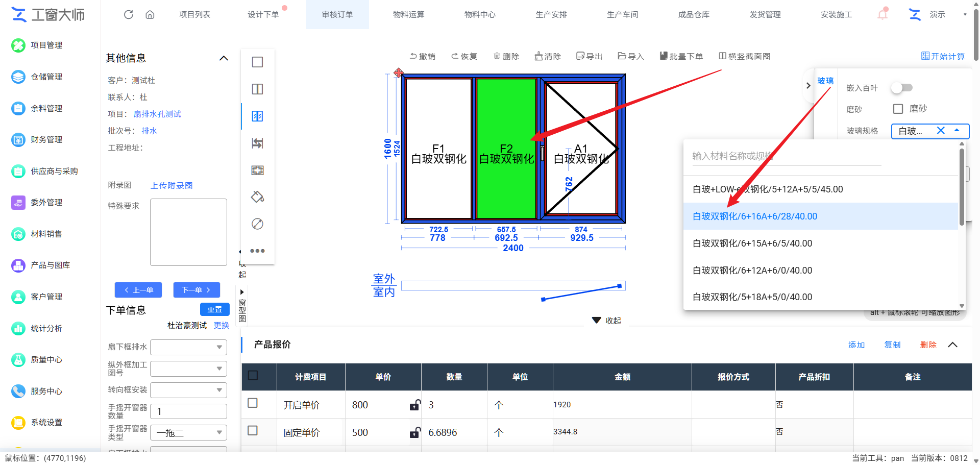Open the three-dots more tools icon

257,251
